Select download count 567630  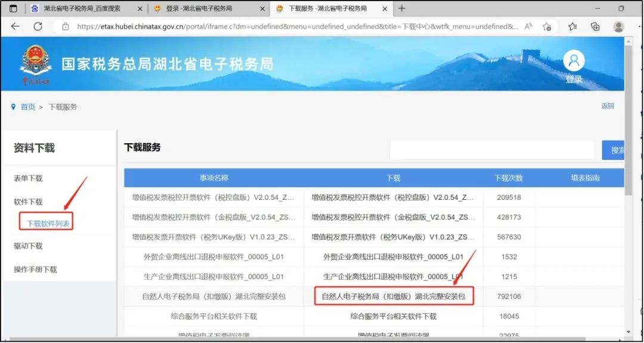(509, 237)
